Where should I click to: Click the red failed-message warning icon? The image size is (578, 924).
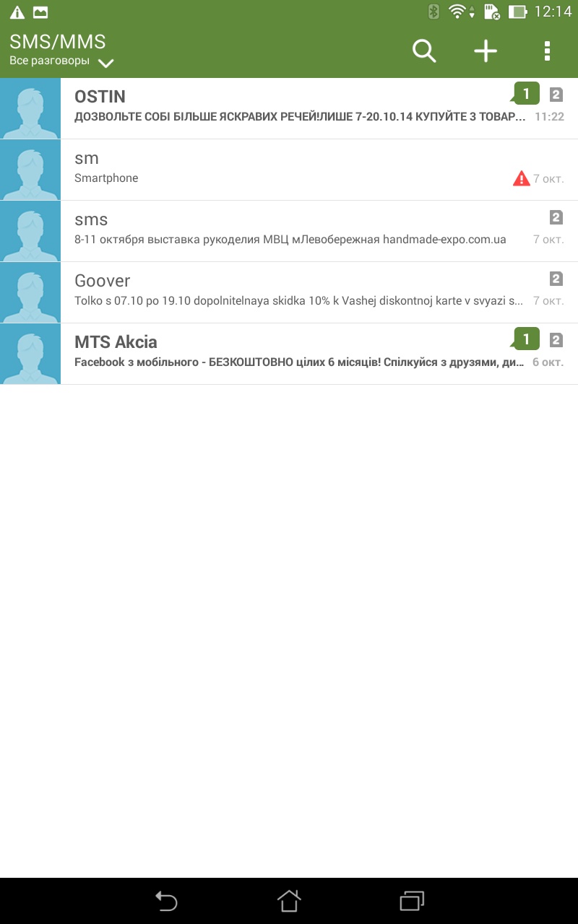coord(521,178)
